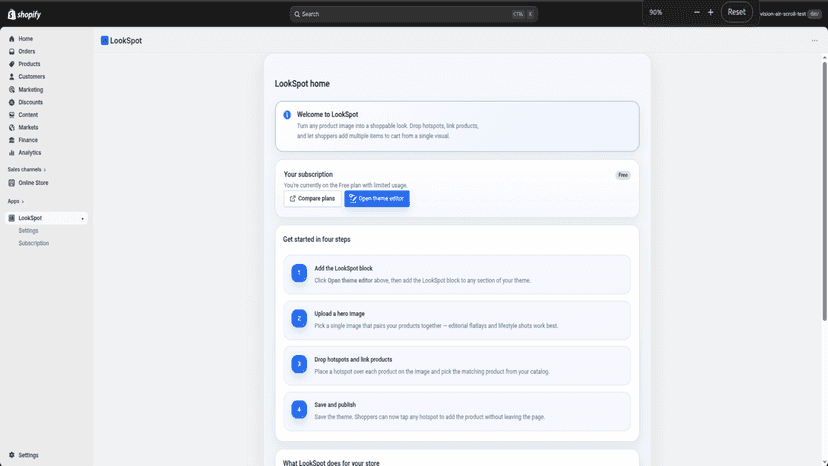Click Welcome to LookSpot heading
The image size is (828, 466).
point(327,114)
